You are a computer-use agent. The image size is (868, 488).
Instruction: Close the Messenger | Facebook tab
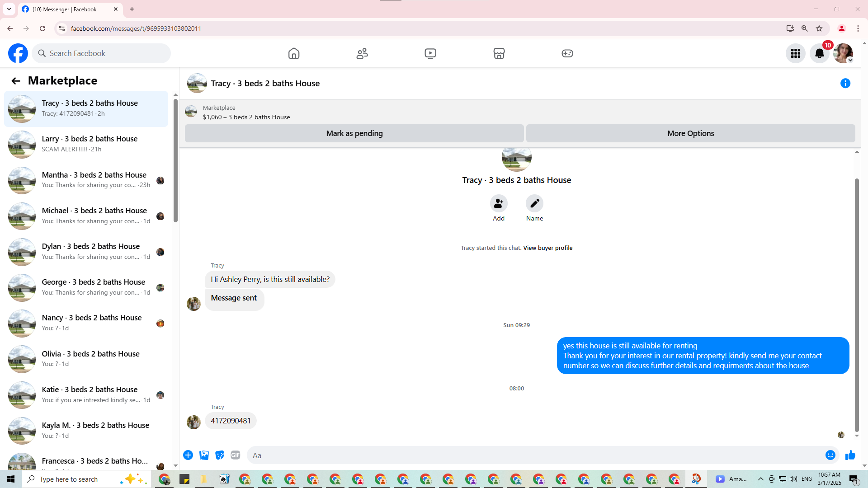[116, 9]
